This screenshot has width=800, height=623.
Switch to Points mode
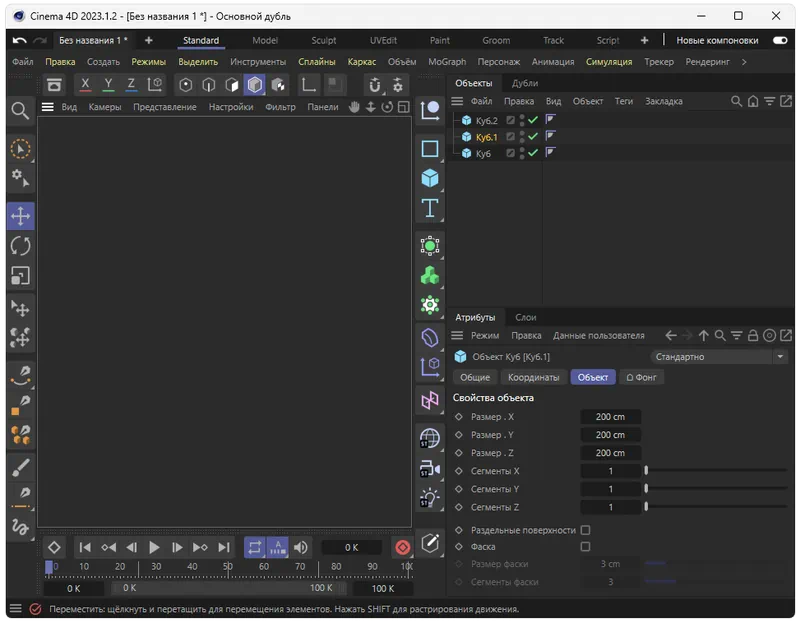click(186, 85)
